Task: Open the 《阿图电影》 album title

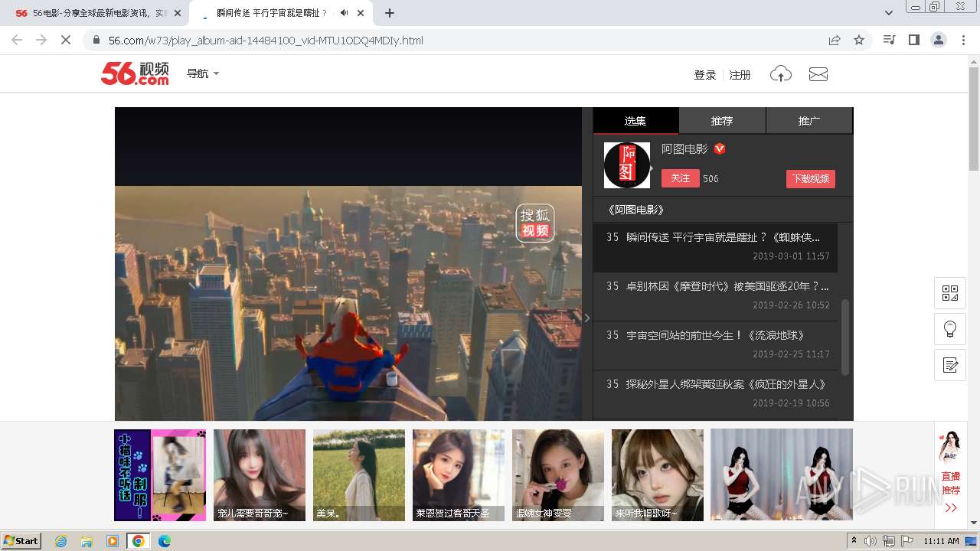Action: pyautogui.click(x=635, y=210)
